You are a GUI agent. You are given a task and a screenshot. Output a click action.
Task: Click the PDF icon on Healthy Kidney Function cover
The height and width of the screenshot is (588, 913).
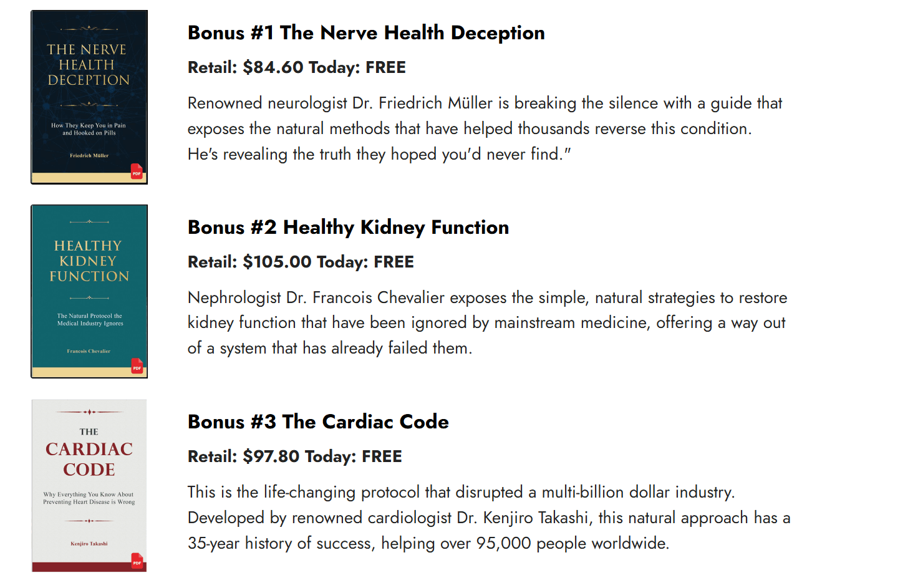point(137,366)
